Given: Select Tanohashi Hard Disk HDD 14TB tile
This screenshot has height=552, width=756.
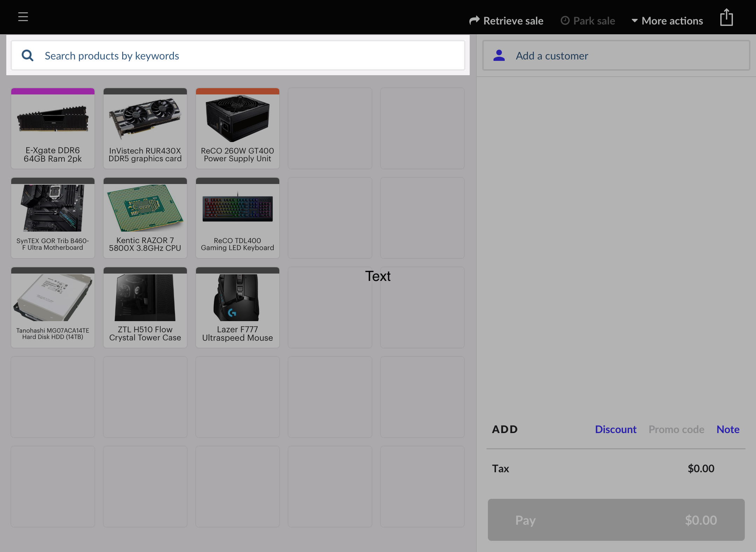Looking at the screenshot, I should tap(53, 307).
